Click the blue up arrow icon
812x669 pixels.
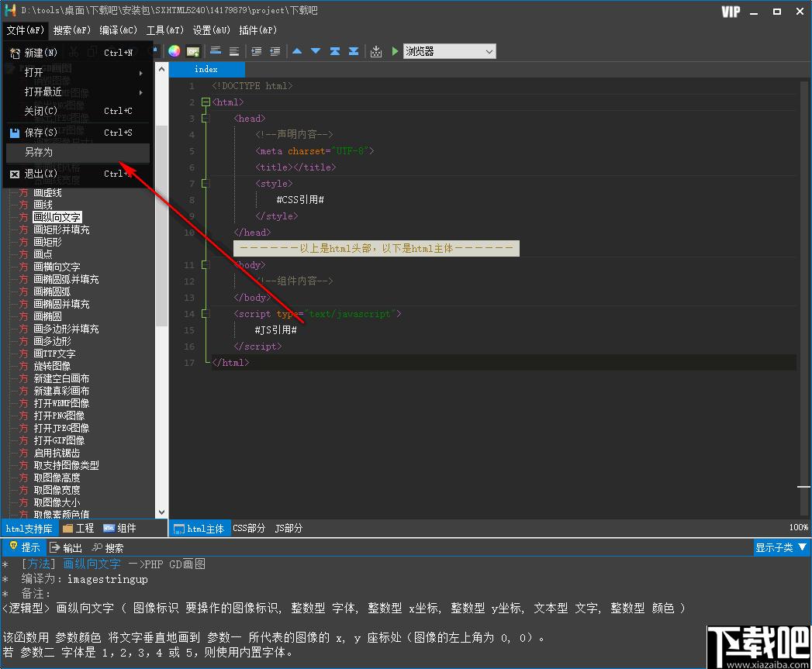(x=297, y=51)
